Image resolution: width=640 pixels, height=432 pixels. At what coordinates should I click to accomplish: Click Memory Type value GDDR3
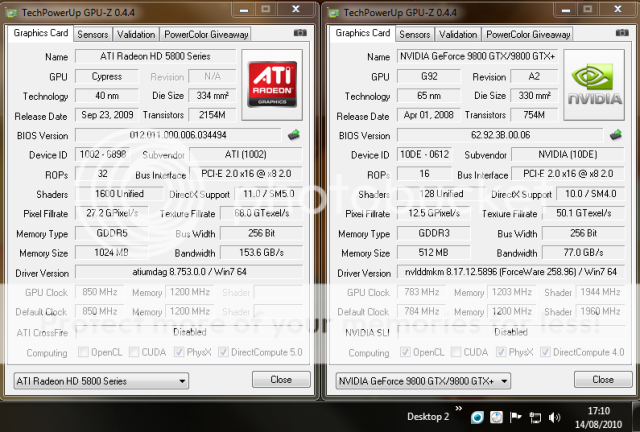click(434, 233)
